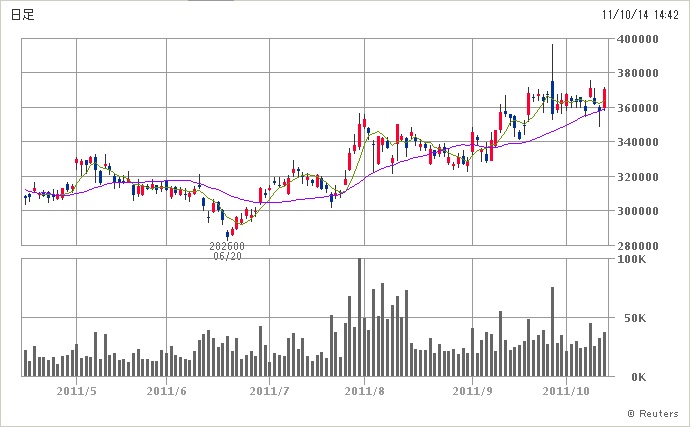The height and width of the screenshot is (427, 690).
Task: Click the 2011/10 date axis label
Action: [566, 391]
